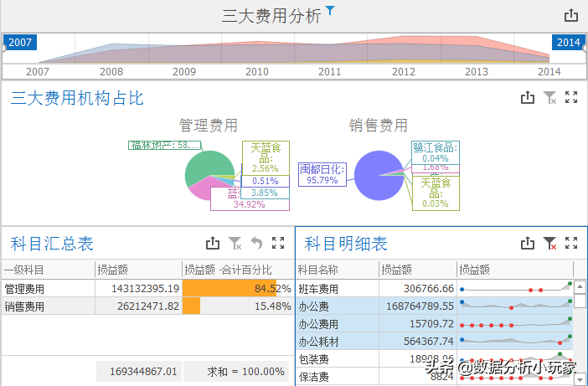Click the undo drill arrow in 科目汇总表

257,244
